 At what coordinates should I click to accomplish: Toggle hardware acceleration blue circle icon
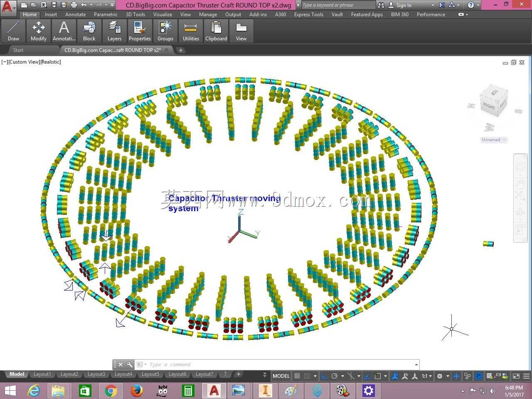pyautogui.click(x=479, y=376)
